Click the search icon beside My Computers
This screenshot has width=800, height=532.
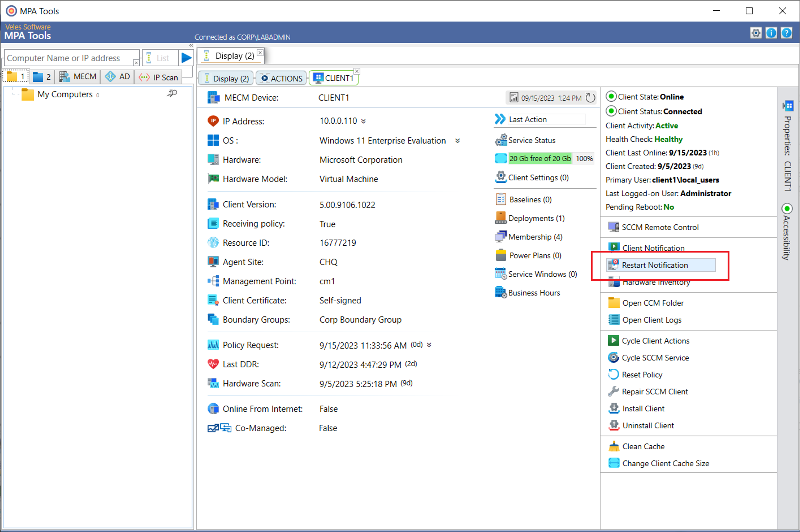click(172, 93)
